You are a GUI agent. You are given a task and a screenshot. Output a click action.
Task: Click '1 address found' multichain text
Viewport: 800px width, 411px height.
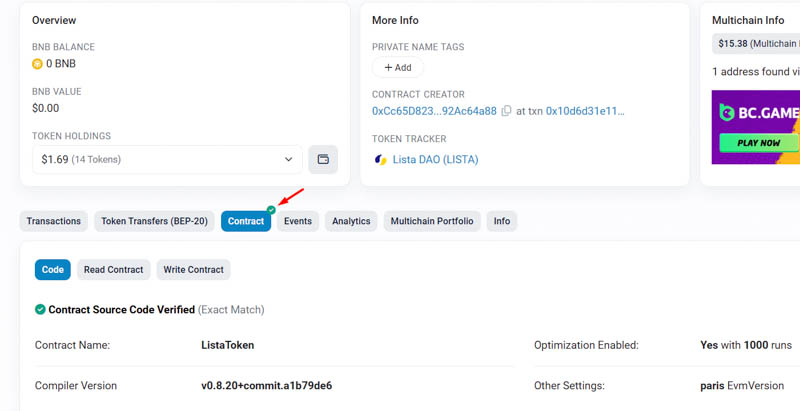pyautogui.click(x=756, y=72)
